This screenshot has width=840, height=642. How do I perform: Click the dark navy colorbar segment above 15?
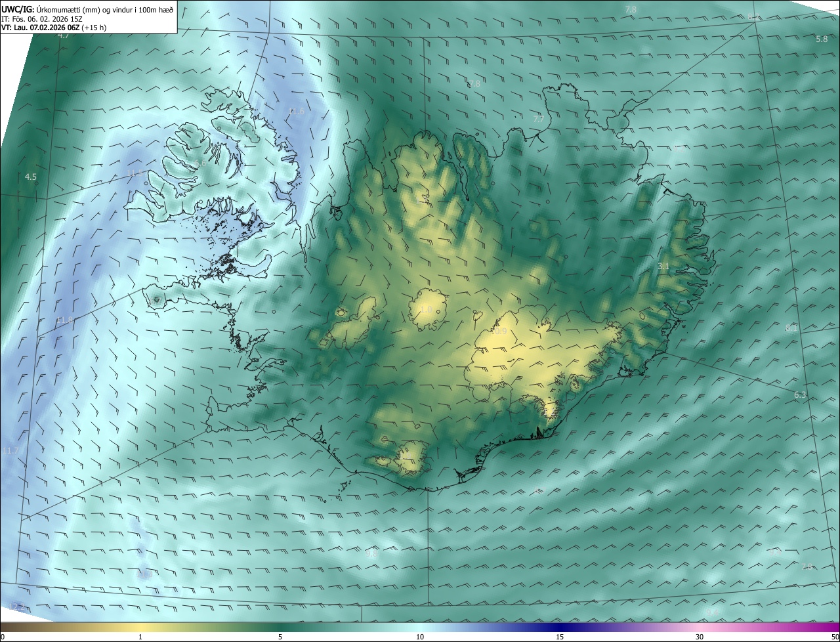(560, 627)
